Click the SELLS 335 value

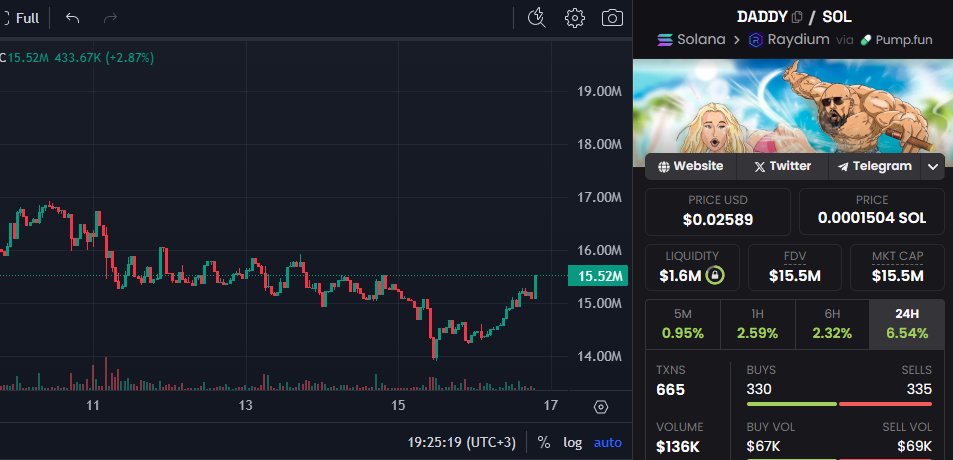[x=919, y=389]
